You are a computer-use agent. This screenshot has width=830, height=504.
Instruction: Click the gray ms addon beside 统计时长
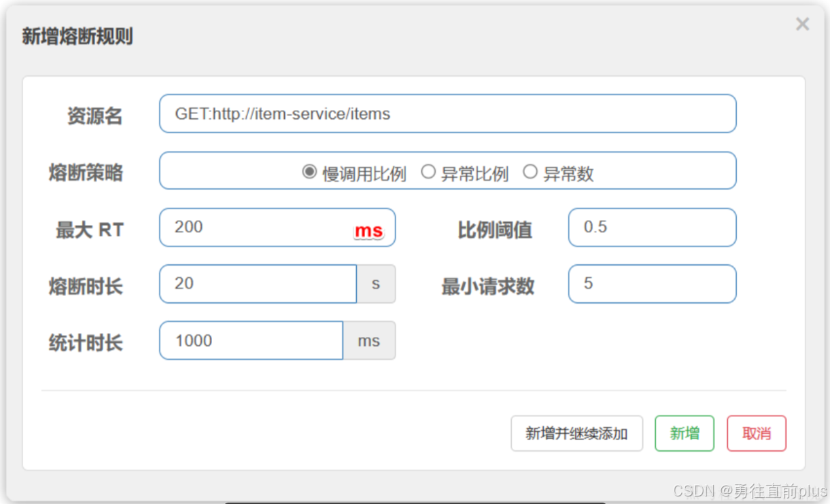[369, 340]
